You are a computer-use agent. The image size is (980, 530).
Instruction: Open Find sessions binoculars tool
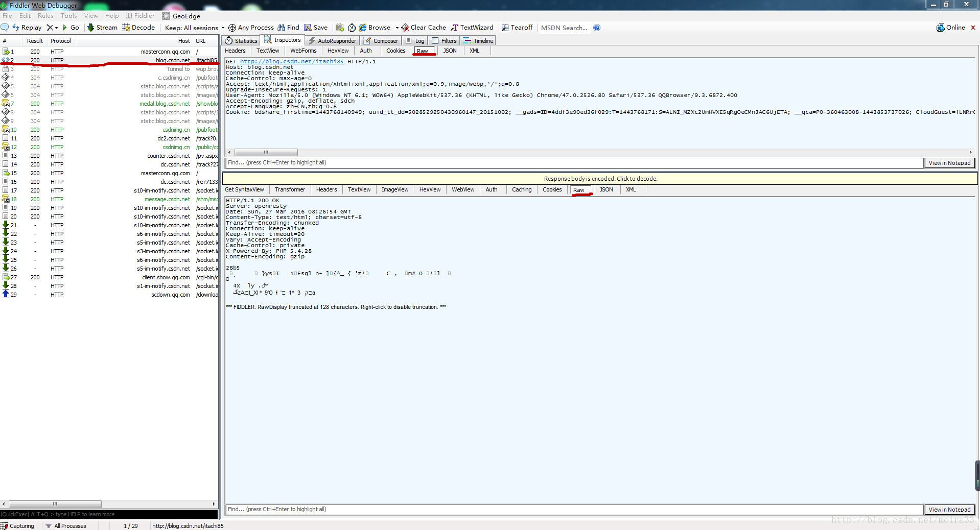click(x=289, y=28)
